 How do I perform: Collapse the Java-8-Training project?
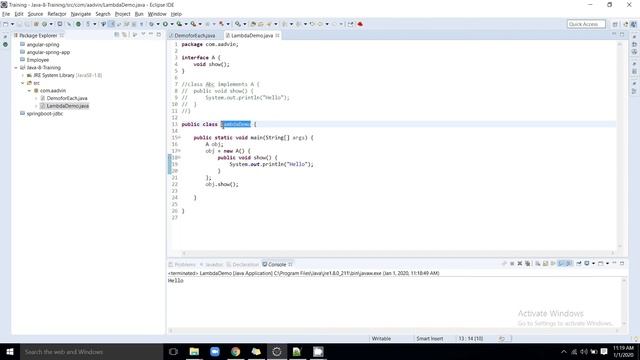tap(16, 68)
